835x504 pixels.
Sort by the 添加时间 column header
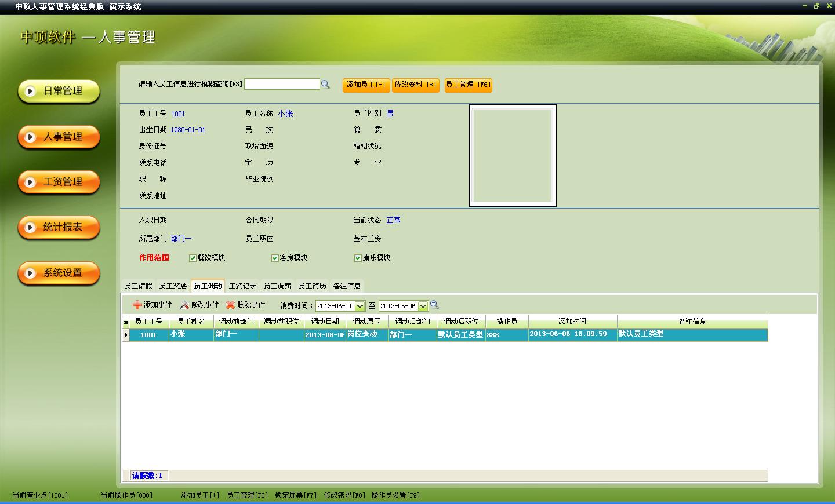pos(573,322)
